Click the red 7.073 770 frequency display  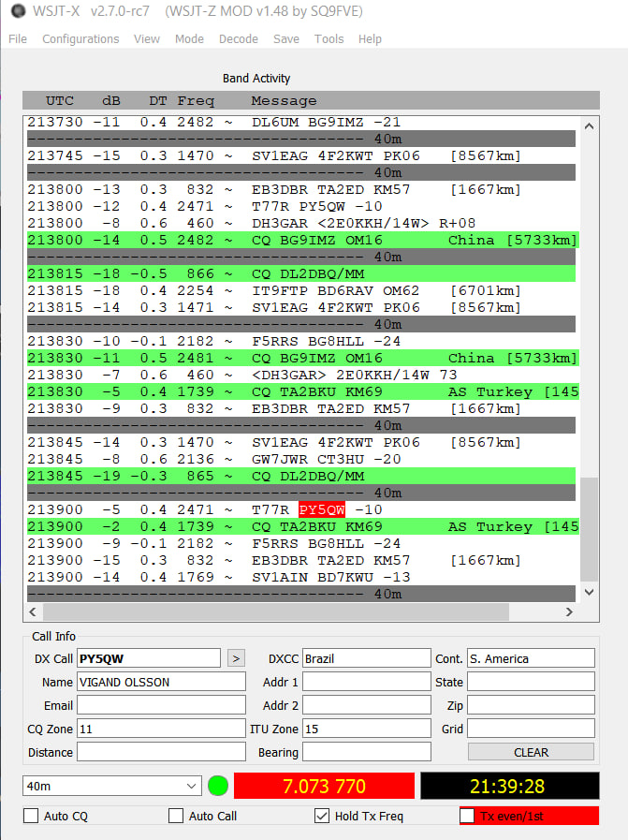[324, 786]
